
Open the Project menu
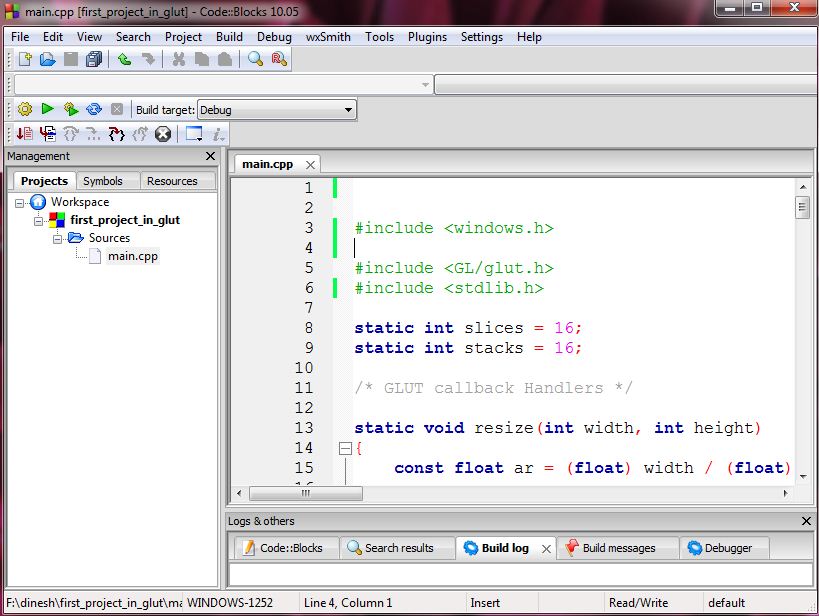183,37
